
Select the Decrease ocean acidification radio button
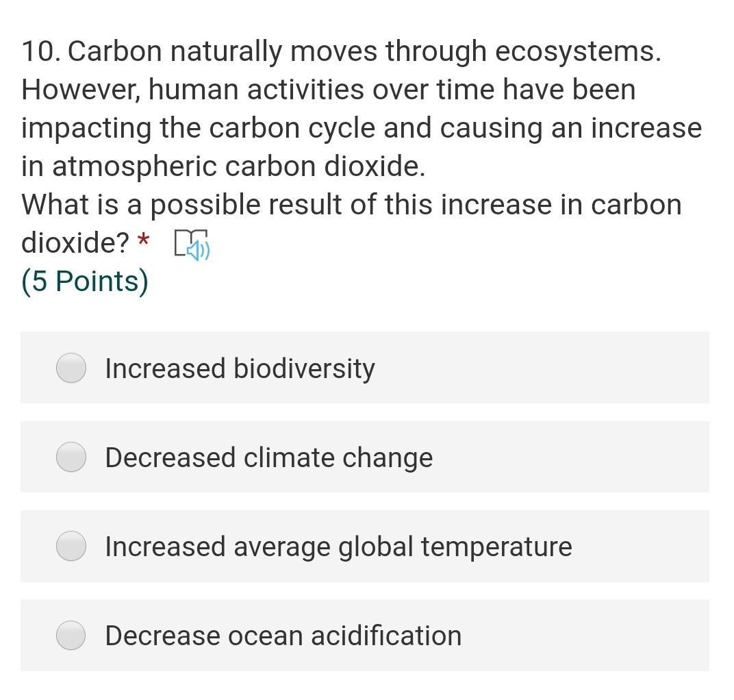coord(71,636)
